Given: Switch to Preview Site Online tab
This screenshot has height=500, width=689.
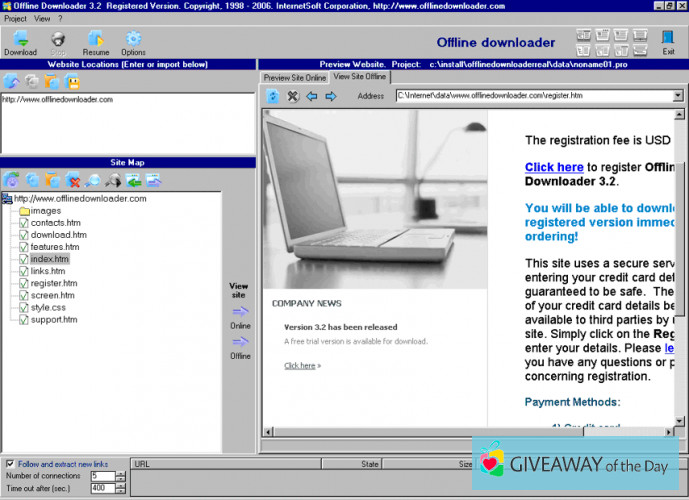Looking at the screenshot, I should coord(294,77).
